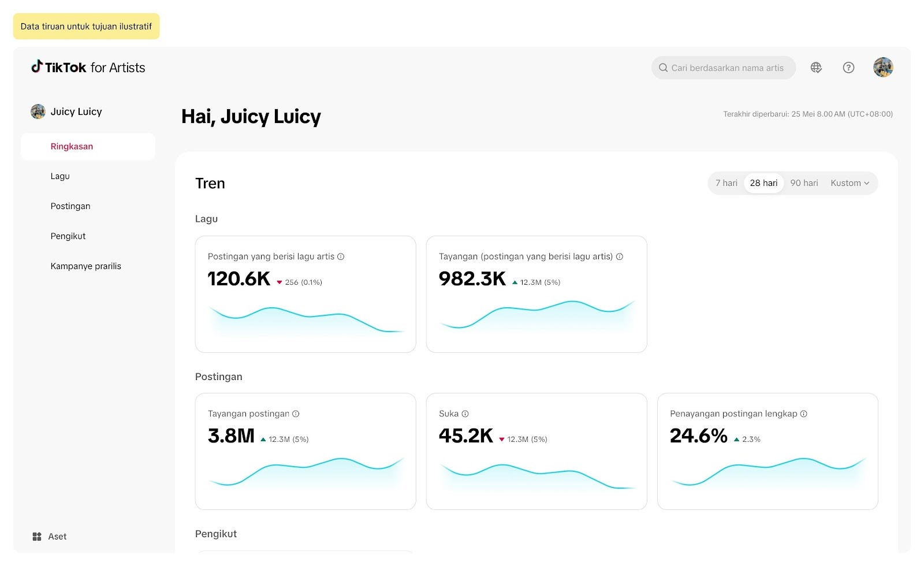Click the TikTok for Artists logo
The width and height of the screenshot is (924, 566).
88,68
